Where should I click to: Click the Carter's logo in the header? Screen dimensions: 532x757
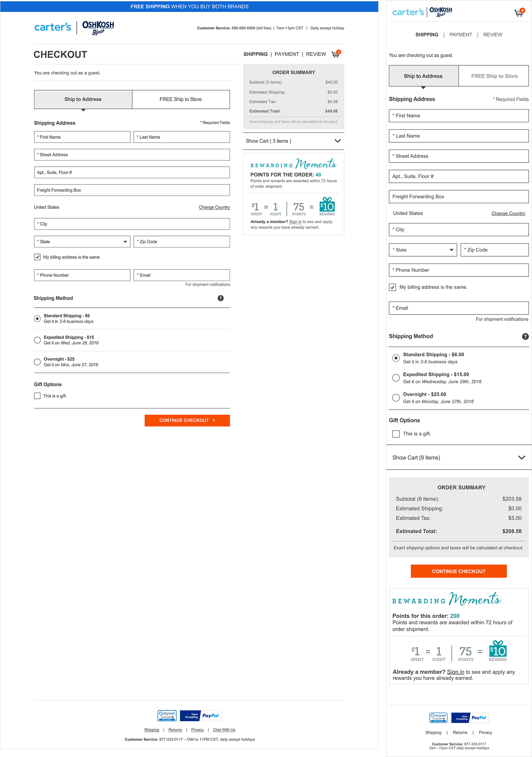point(53,27)
